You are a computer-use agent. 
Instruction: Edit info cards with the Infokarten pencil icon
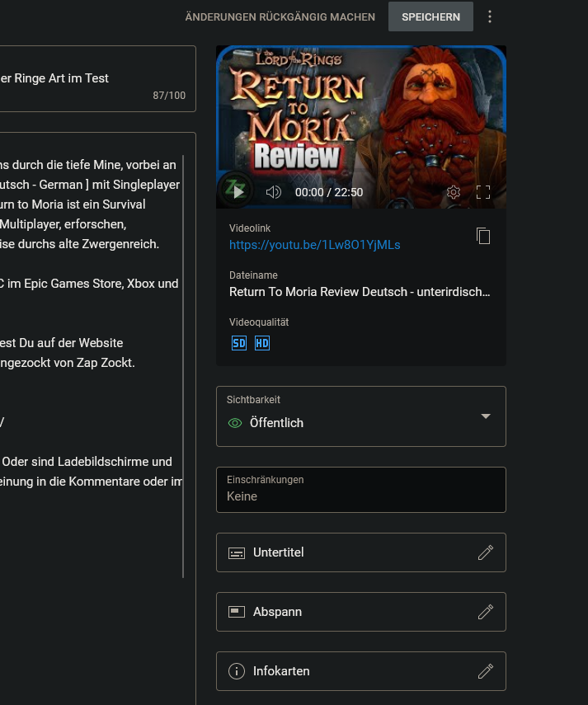click(486, 671)
